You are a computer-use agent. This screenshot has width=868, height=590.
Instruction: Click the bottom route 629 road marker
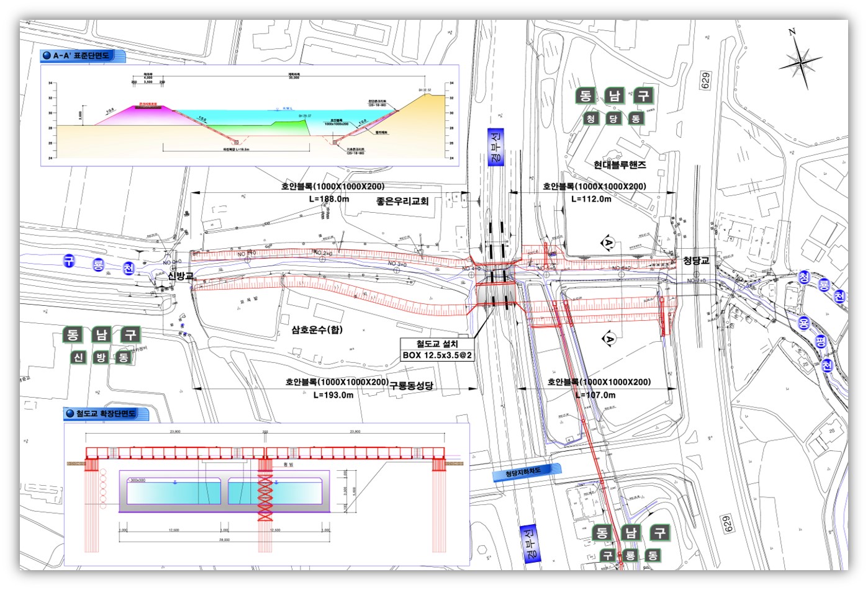click(x=726, y=522)
